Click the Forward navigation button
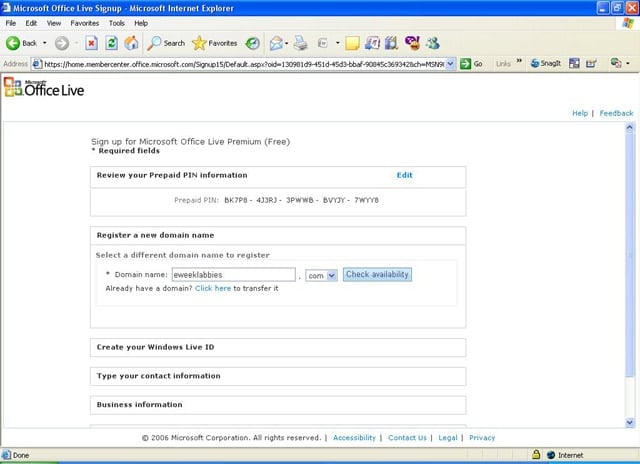Viewport: 640px width, 464px height. (62, 43)
